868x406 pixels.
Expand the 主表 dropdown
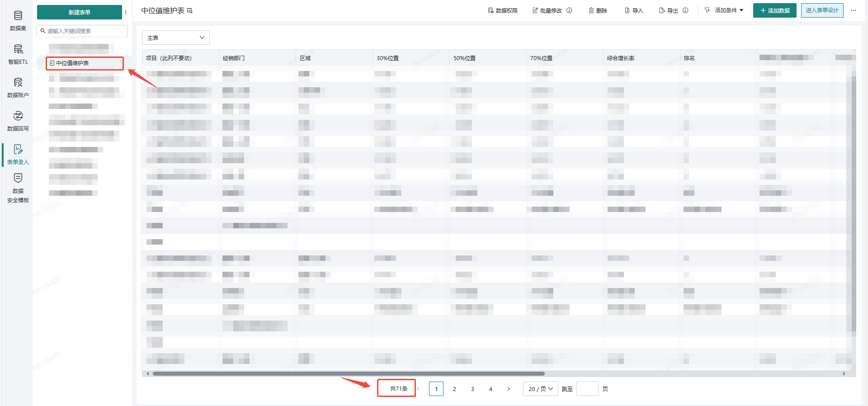175,38
